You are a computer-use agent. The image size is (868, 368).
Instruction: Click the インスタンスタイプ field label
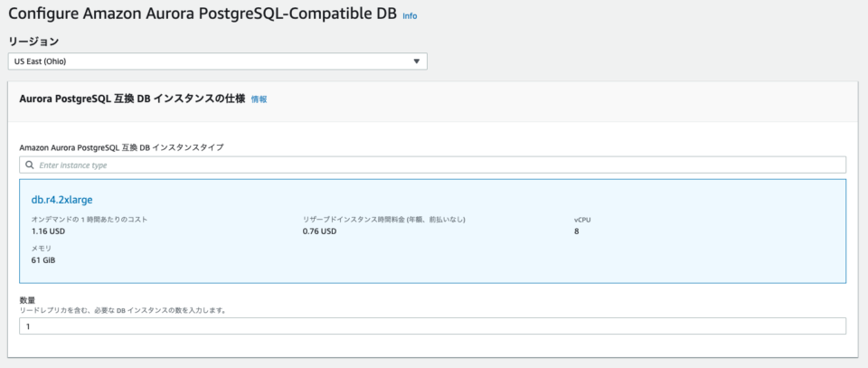point(122,147)
